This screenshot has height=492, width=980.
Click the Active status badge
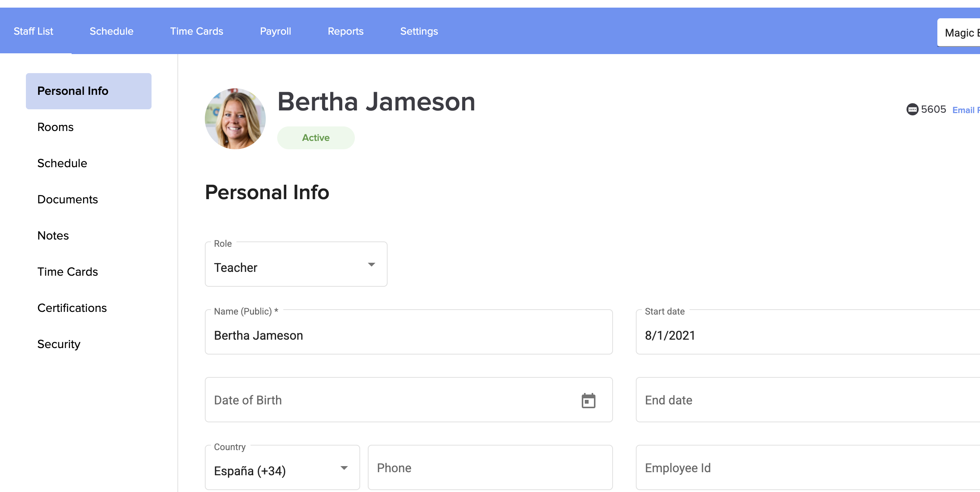point(316,138)
